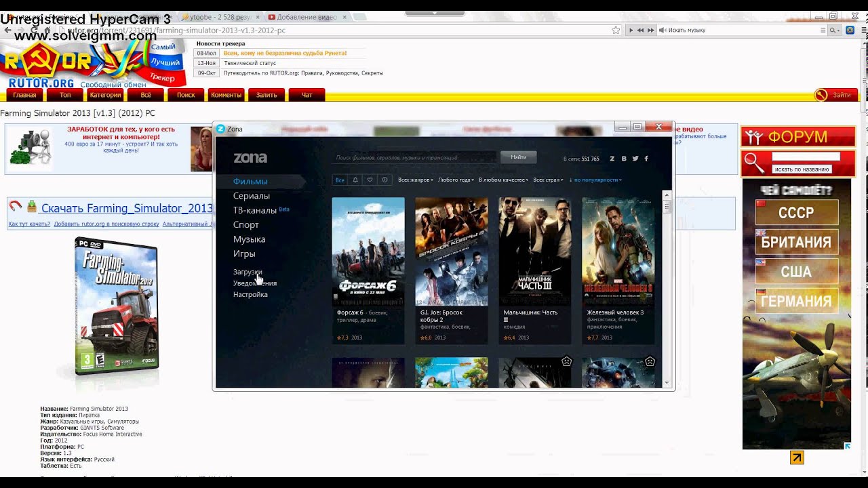
Task: Open the G.I. Joe: Бросок кобры 2 poster
Action: click(x=452, y=251)
